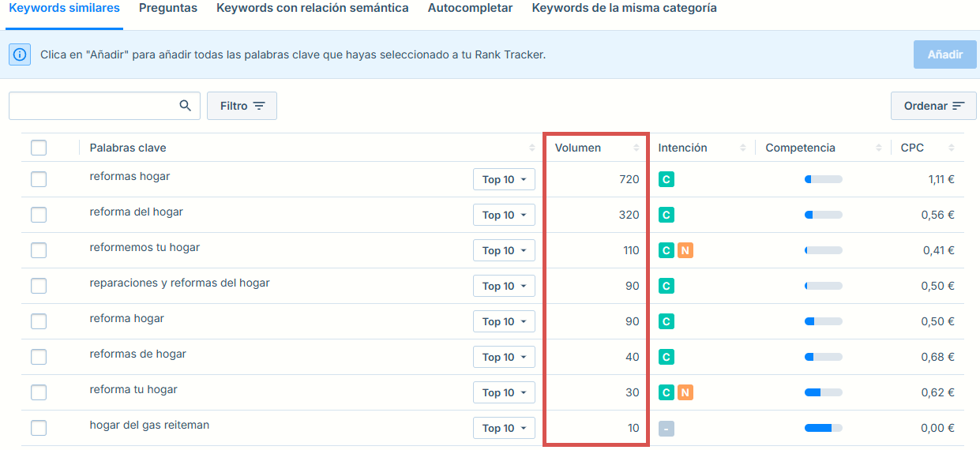
Task: Click the sort arrows beside Volumen header
Action: [636, 148]
